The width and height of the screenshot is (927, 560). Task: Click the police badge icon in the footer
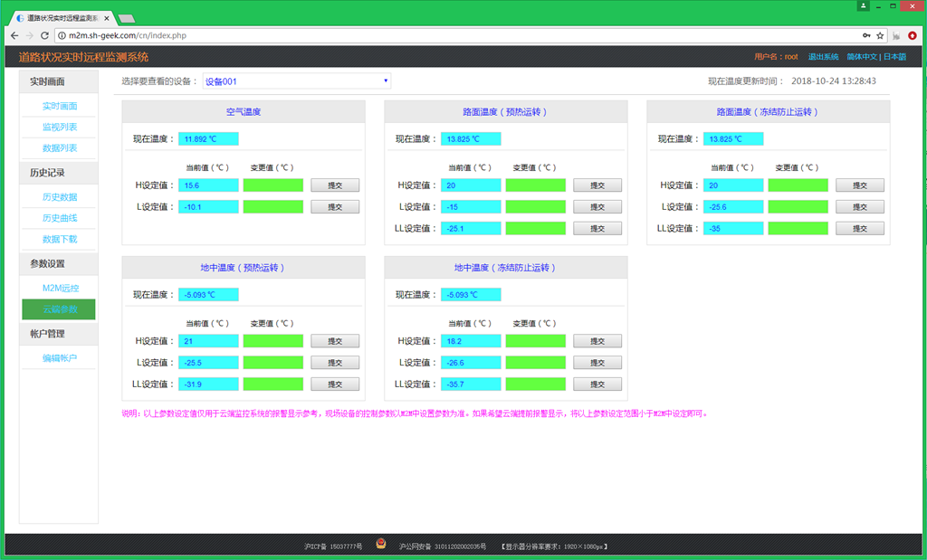click(x=380, y=546)
